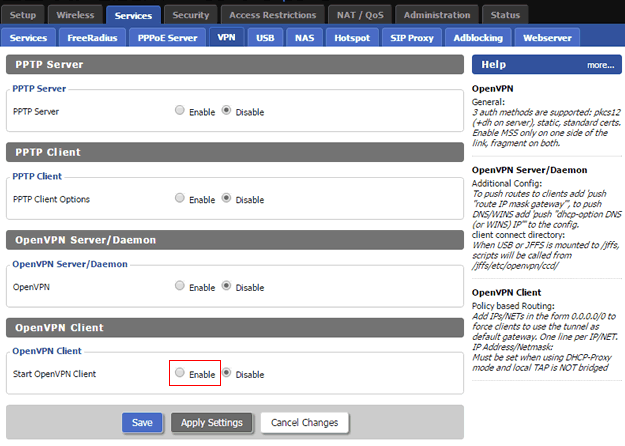Select Disable for PPTP Server

coord(226,110)
